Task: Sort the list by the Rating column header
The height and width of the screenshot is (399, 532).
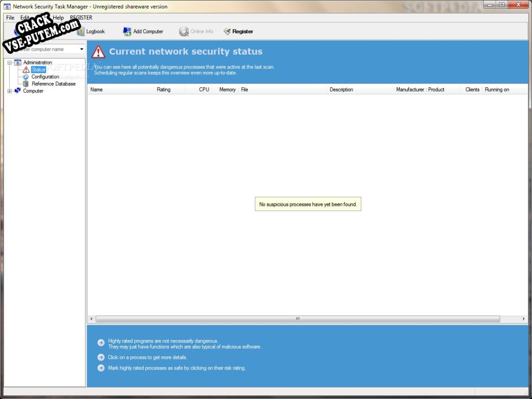Action: [164, 89]
